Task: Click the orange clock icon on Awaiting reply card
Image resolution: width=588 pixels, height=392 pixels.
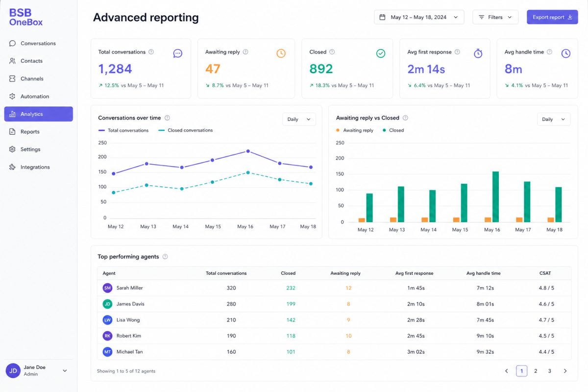Action: (281, 53)
